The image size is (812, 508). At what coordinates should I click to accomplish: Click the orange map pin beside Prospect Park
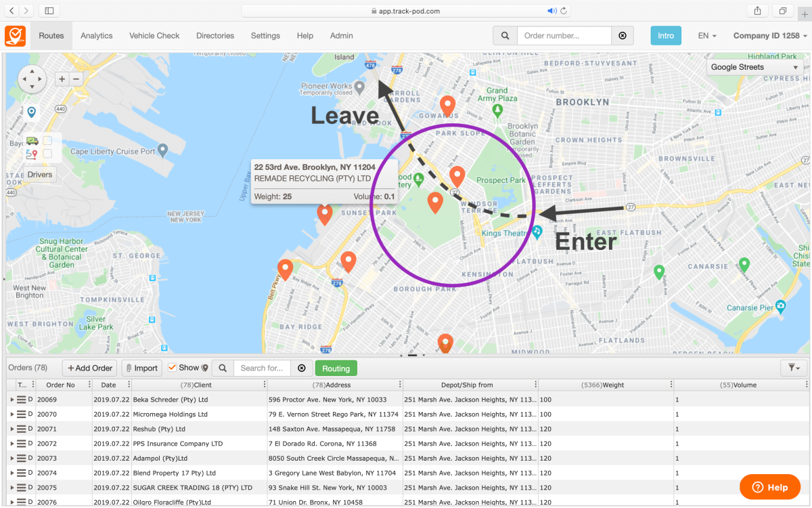click(x=457, y=177)
